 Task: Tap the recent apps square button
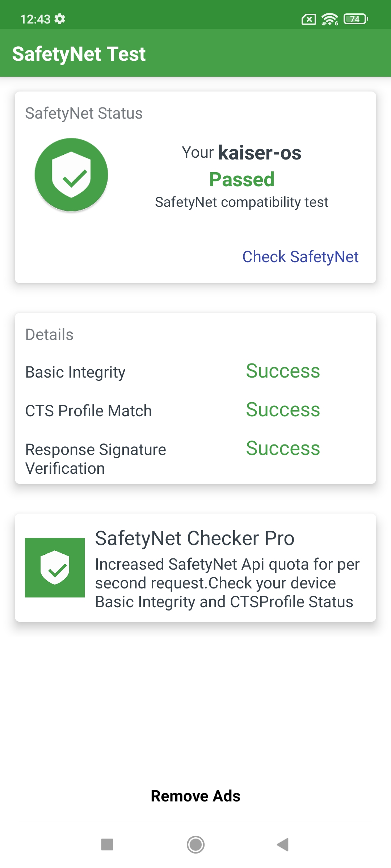[107, 845]
